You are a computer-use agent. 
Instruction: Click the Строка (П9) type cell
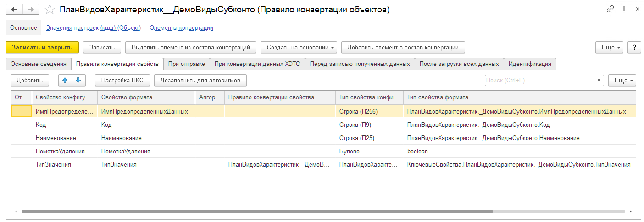click(x=369, y=125)
